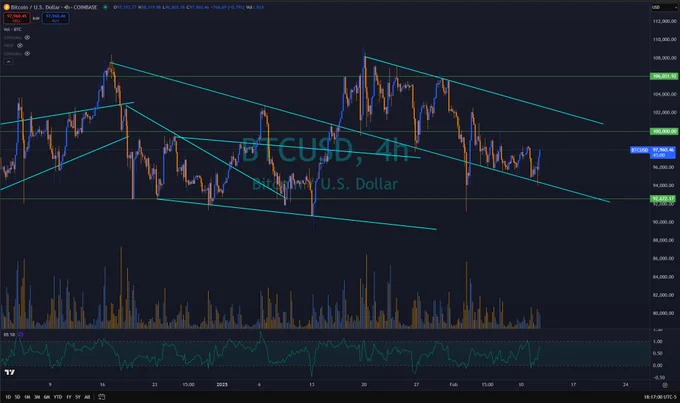Toggle visibility of second indicator eye icon
The image size is (680, 403).
(x=20, y=46)
